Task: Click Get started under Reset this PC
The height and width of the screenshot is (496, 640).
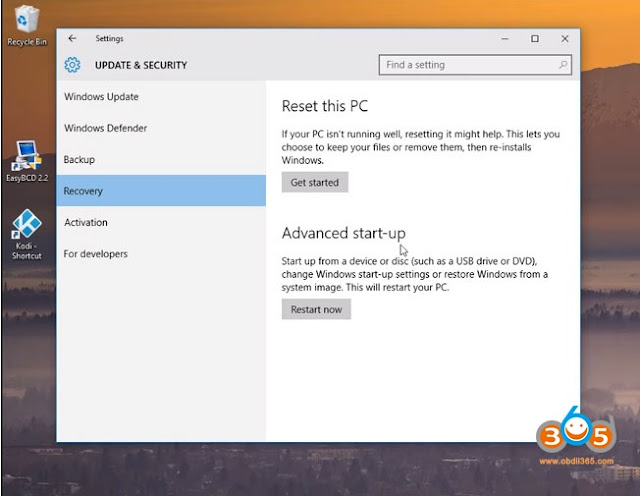Action: click(315, 182)
